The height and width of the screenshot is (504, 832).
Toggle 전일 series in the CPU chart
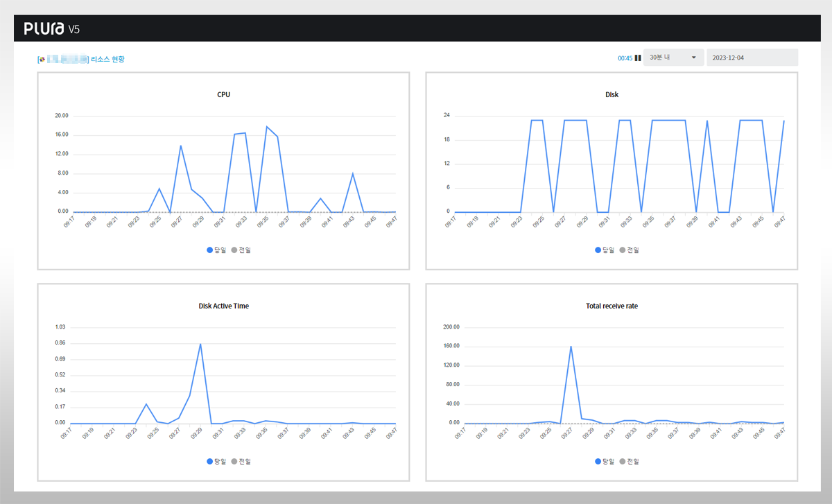point(242,250)
